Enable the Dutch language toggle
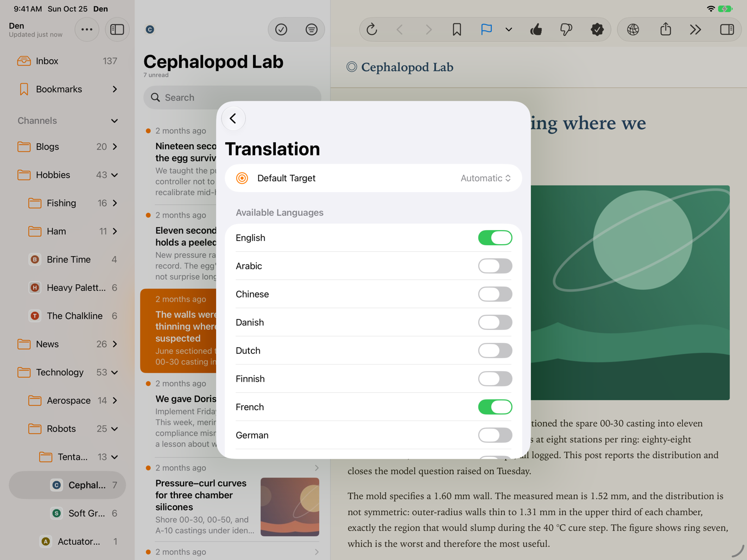The width and height of the screenshot is (747, 560). click(x=495, y=351)
